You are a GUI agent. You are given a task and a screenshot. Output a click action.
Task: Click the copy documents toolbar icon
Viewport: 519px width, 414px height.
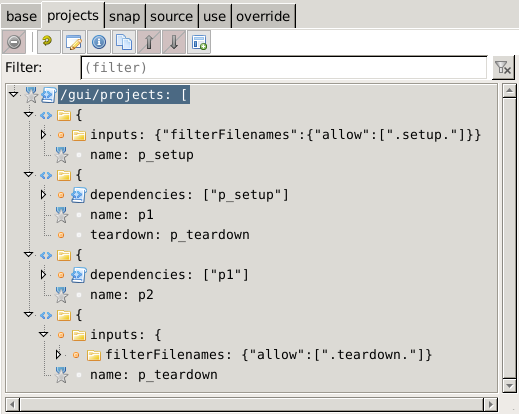pos(124,42)
